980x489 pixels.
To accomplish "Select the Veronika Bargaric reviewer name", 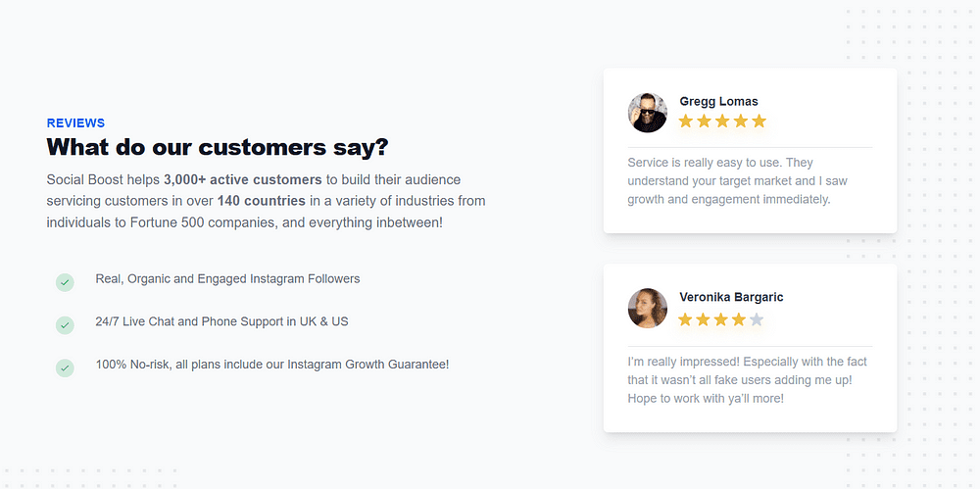I will click(731, 297).
